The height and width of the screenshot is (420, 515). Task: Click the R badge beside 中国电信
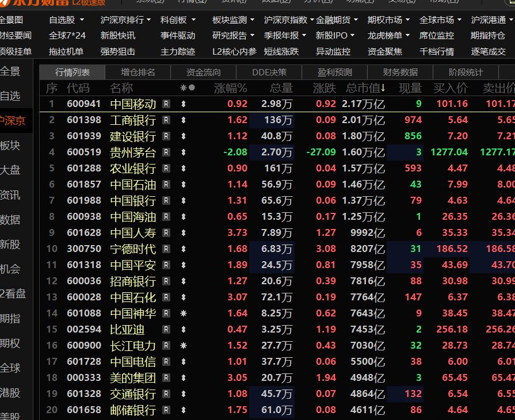166,361
